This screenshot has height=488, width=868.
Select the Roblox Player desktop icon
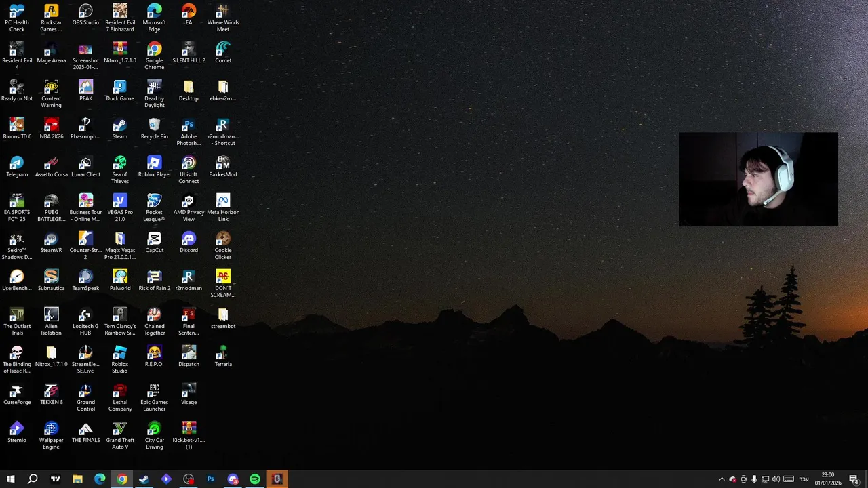tap(154, 167)
